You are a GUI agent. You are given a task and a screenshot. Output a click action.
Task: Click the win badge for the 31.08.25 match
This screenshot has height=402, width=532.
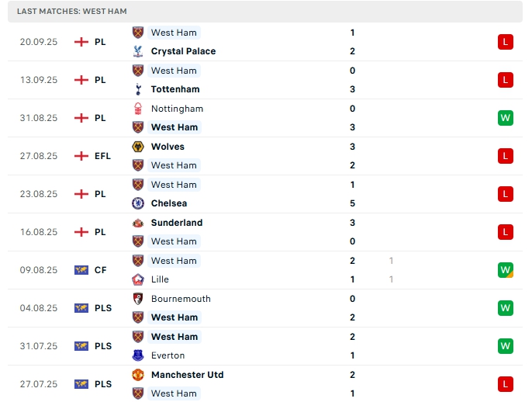point(506,118)
